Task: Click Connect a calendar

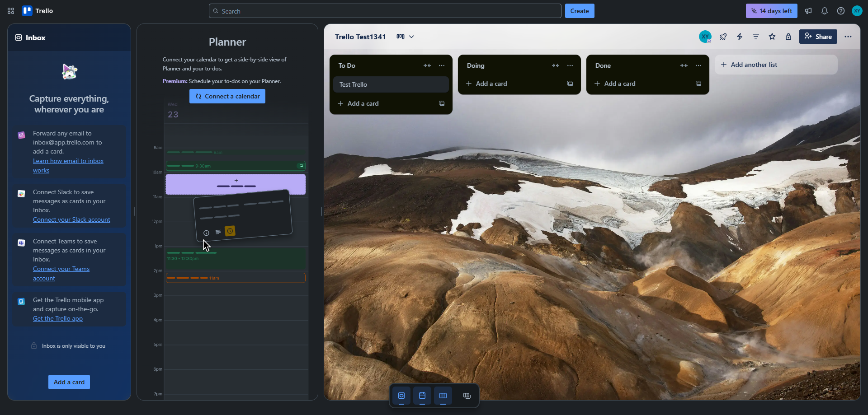Action: [227, 96]
